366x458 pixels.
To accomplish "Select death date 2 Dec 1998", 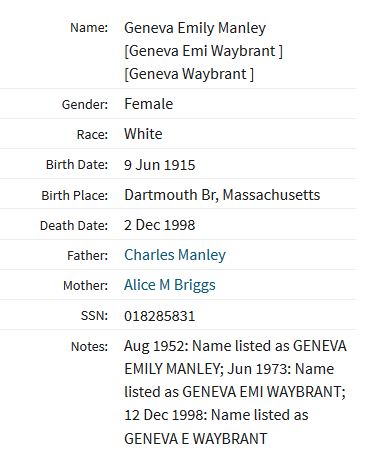I will [160, 225].
